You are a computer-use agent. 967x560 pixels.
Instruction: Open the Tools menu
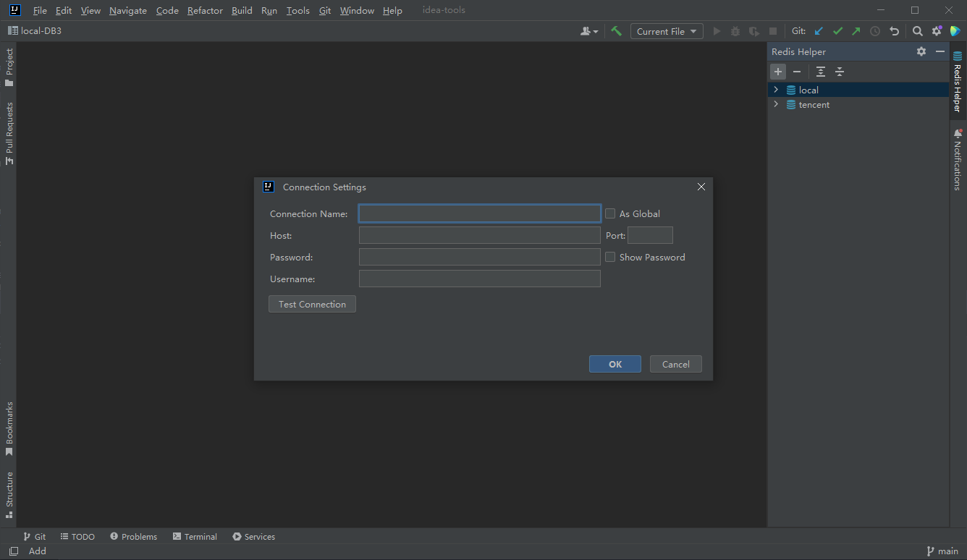point(297,10)
